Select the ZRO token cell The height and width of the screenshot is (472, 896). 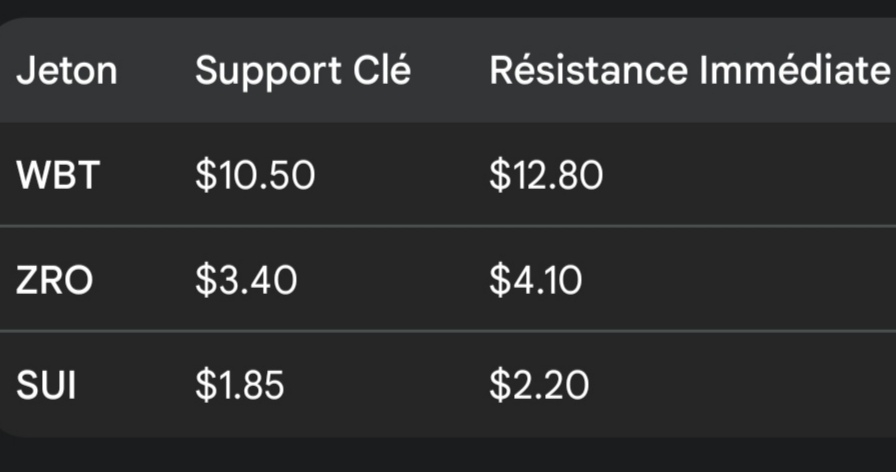click(54, 281)
